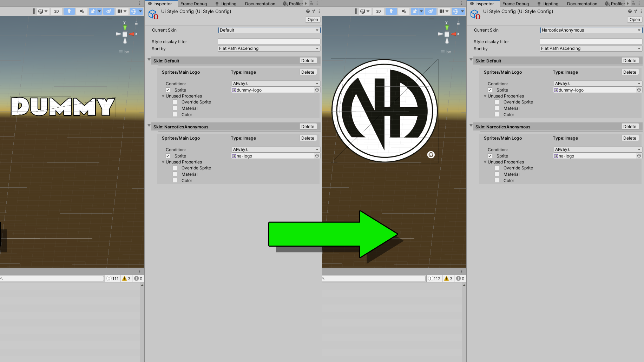644x362 pixels.
Task: Toggle scene lighting in the DUMMY logo scene toolbar
Action: (x=69, y=11)
